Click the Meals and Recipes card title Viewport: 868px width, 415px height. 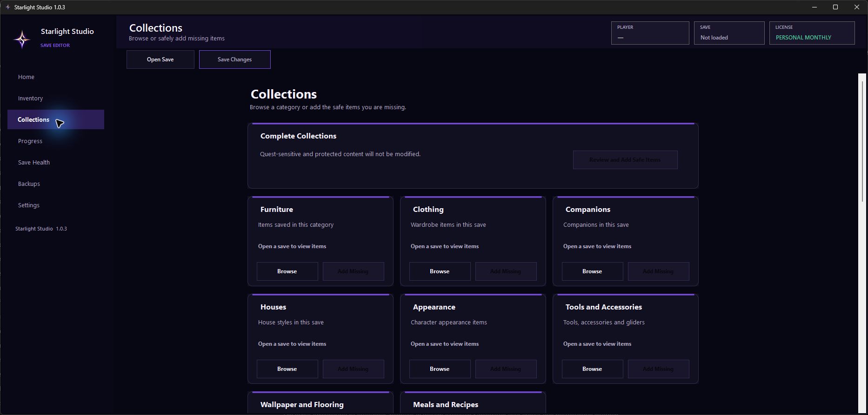446,405
